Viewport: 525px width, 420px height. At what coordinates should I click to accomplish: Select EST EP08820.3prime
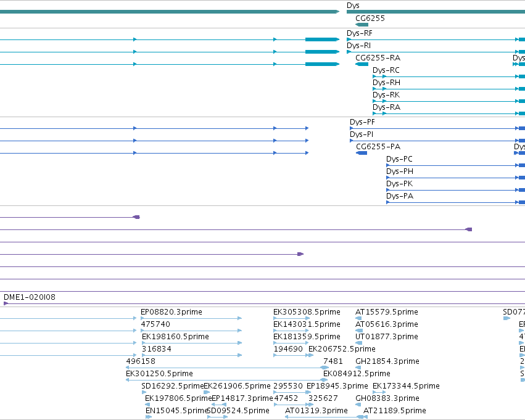171,312
